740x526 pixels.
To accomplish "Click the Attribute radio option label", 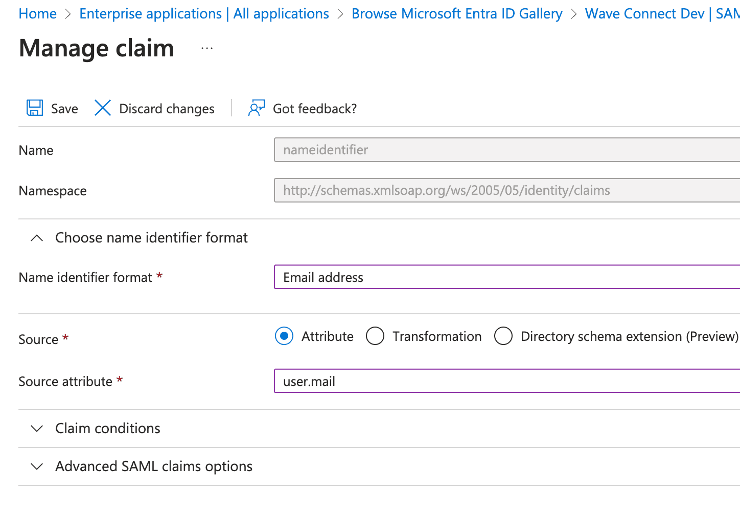I will coord(327,336).
